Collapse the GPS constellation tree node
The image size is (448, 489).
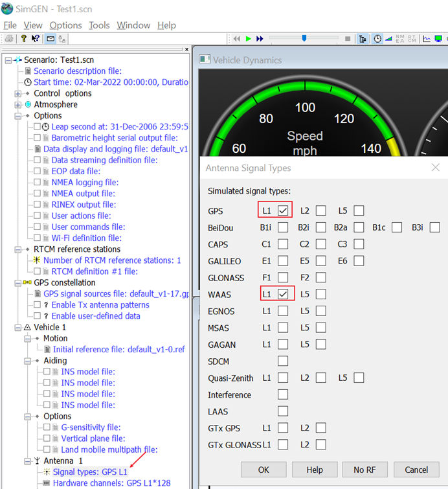pyautogui.click(x=17, y=282)
